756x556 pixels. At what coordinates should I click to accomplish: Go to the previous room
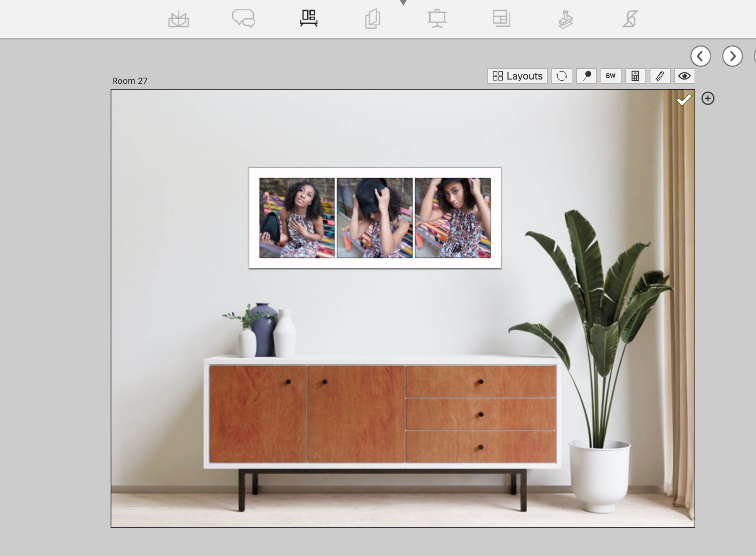tap(701, 56)
